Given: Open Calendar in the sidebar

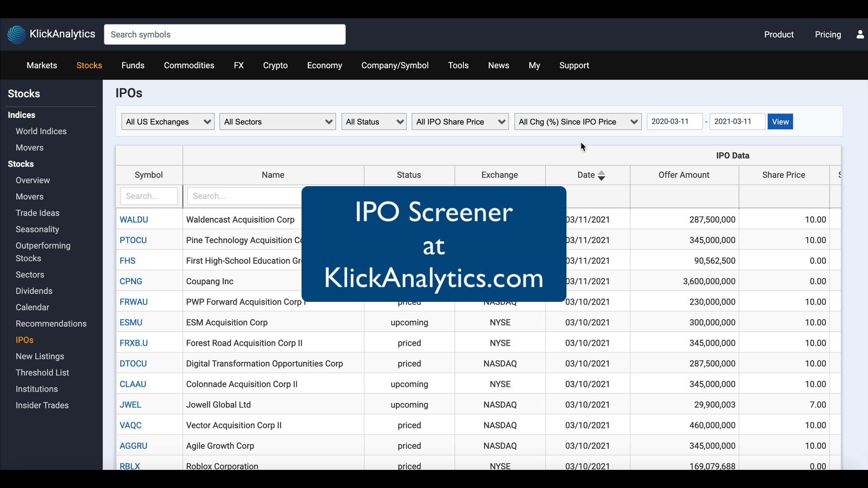Looking at the screenshot, I should (33, 307).
